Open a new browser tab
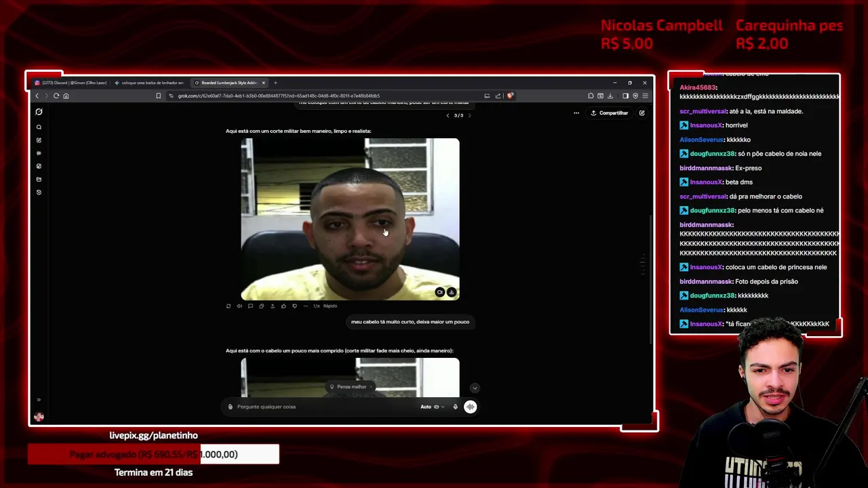The image size is (868, 488). tap(275, 83)
